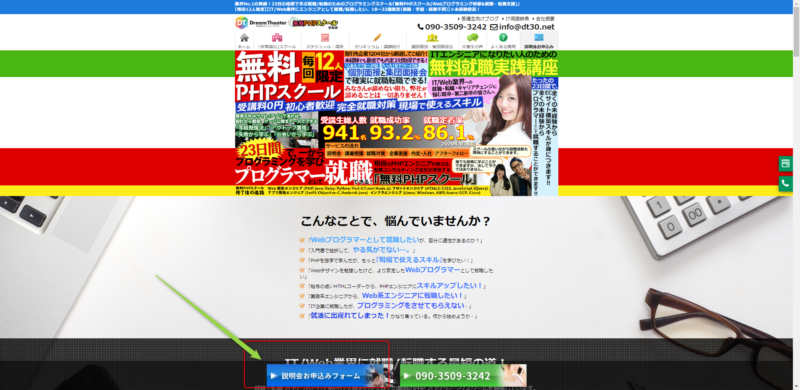Open the schedule calendar icon
The height and width of the screenshot is (390, 800).
pyautogui.click(x=325, y=38)
